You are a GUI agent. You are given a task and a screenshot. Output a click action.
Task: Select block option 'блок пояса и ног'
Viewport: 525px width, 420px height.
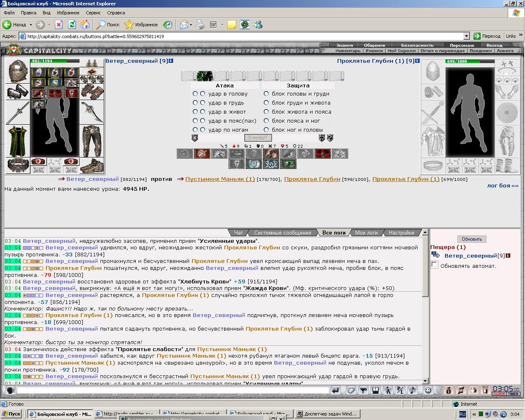(x=266, y=121)
